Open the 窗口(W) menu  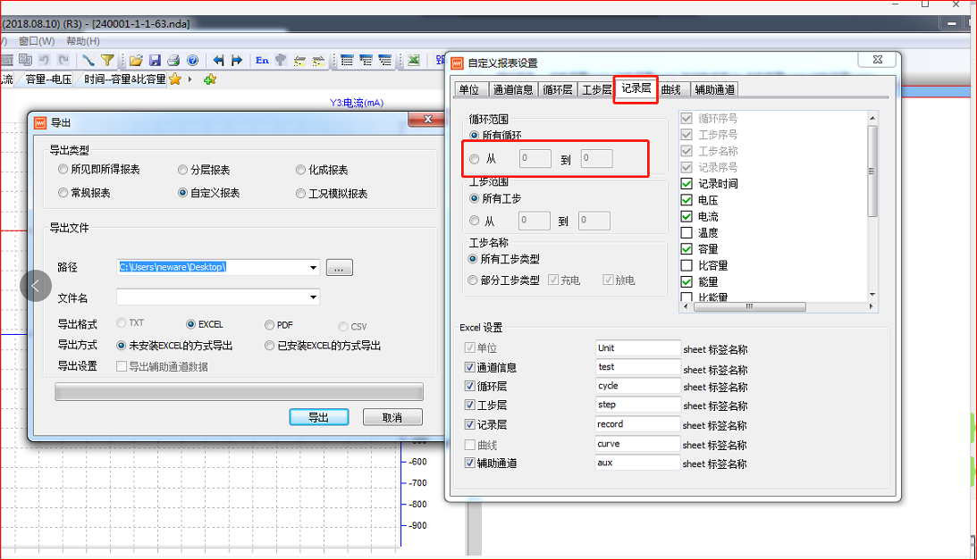[x=37, y=41]
